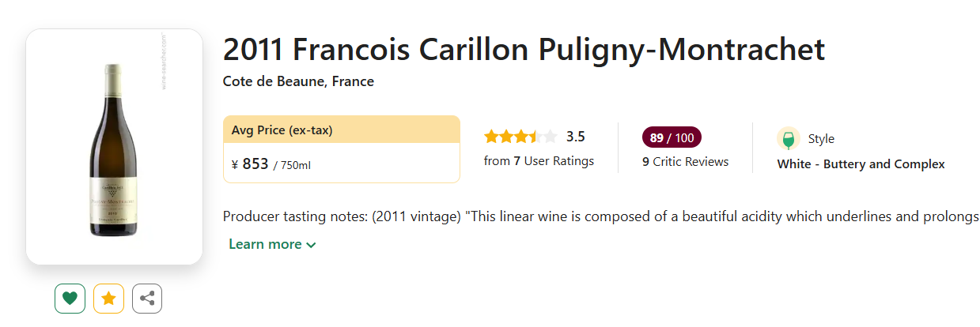
Task: Click the 89 / 100 critic score badge
Action: [x=672, y=138]
